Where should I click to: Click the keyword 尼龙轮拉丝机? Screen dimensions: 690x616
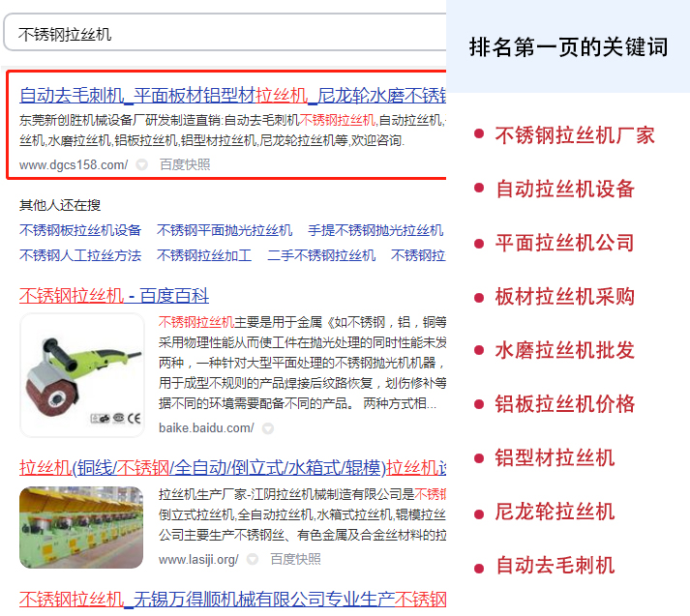point(555,512)
